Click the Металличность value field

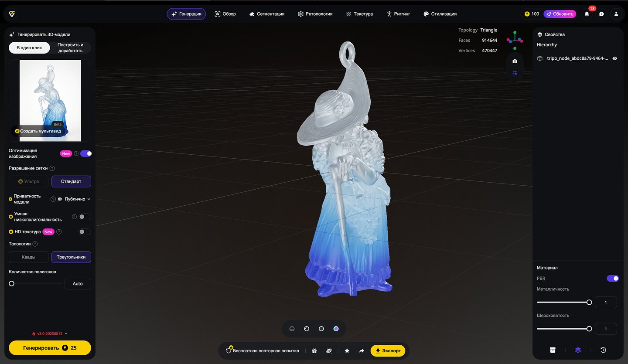click(606, 302)
